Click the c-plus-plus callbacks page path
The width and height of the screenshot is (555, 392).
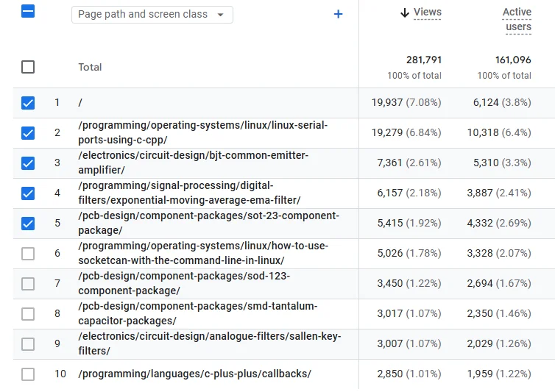pyautogui.click(x=194, y=374)
